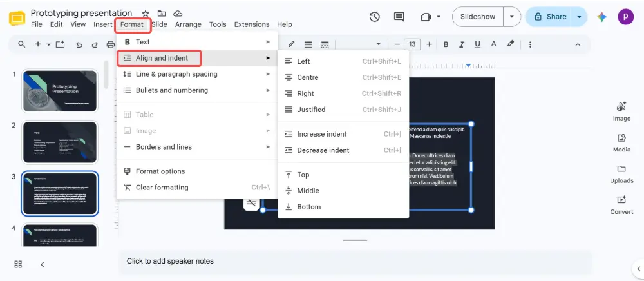Click the Slideshow button
This screenshot has width=644, height=281.
[x=478, y=17]
